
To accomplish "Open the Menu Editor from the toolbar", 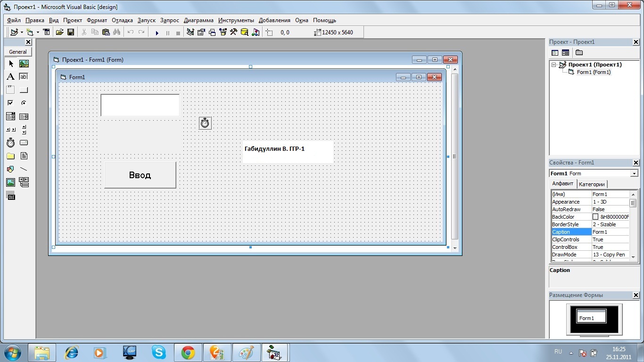I will pos(46,32).
